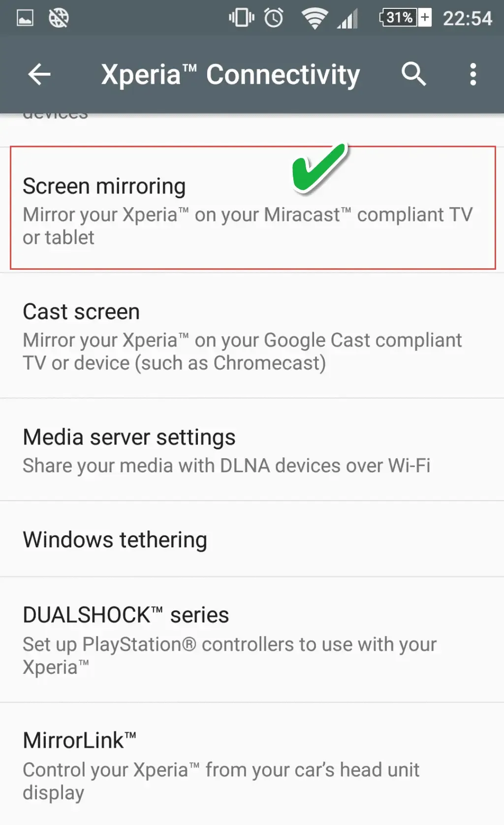Tap the cellular signal bars icon
Image resolution: width=504 pixels, height=825 pixels.
click(347, 19)
